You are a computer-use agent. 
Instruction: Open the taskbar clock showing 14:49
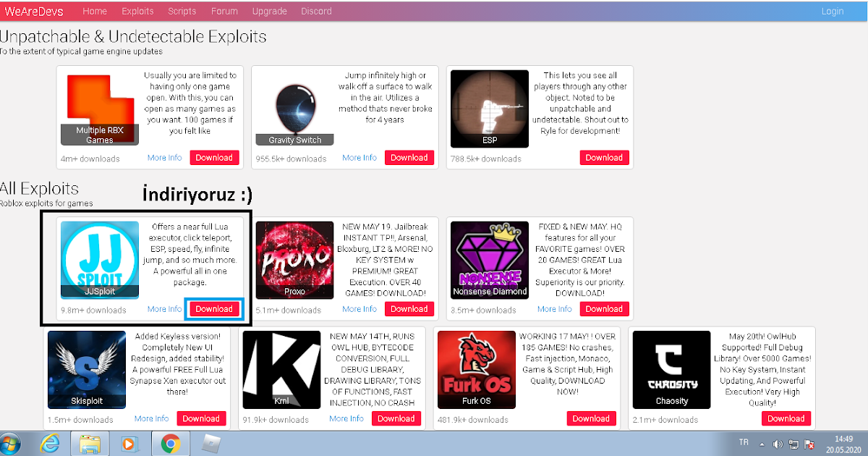pyautogui.click(x=843, y=444)
